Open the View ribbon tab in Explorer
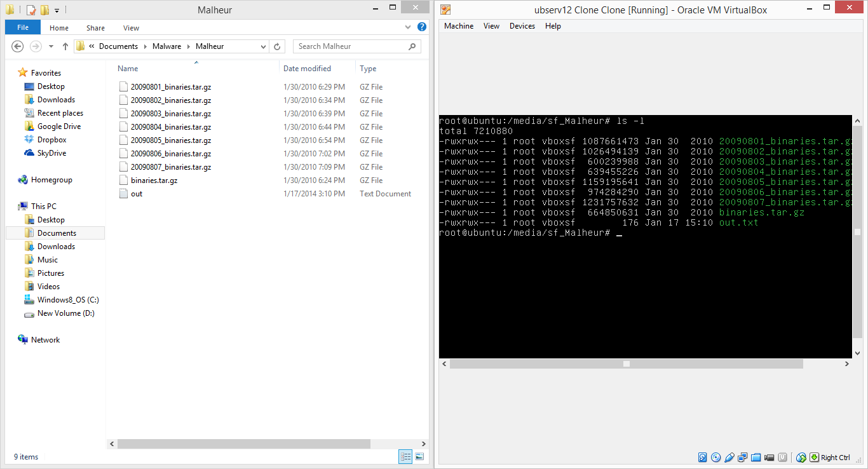 click(x=132, y=28)
